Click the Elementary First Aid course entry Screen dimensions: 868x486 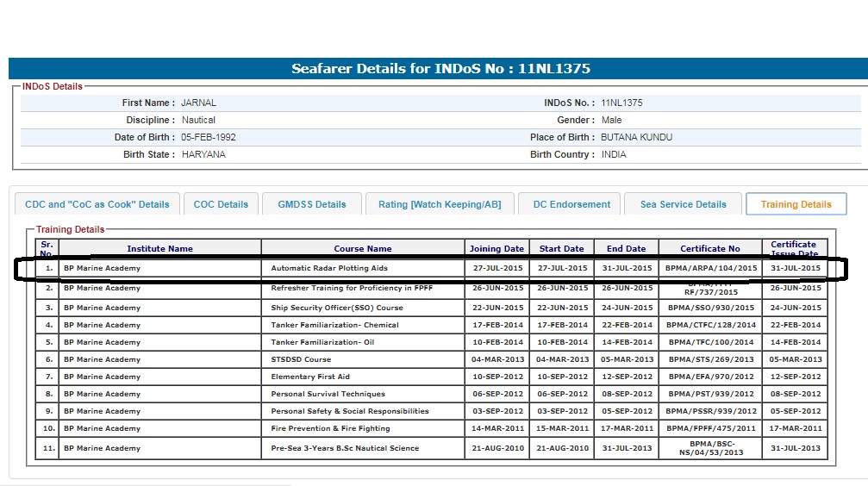click(310, 377)
